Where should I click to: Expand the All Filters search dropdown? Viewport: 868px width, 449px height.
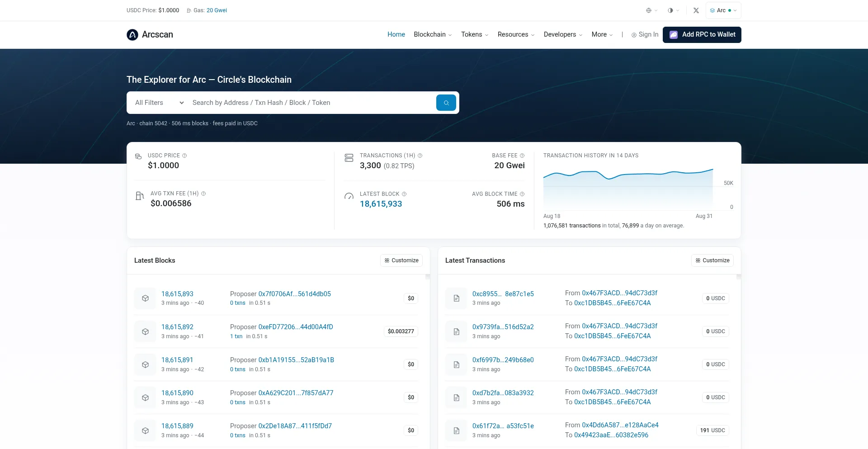point(159,103)
